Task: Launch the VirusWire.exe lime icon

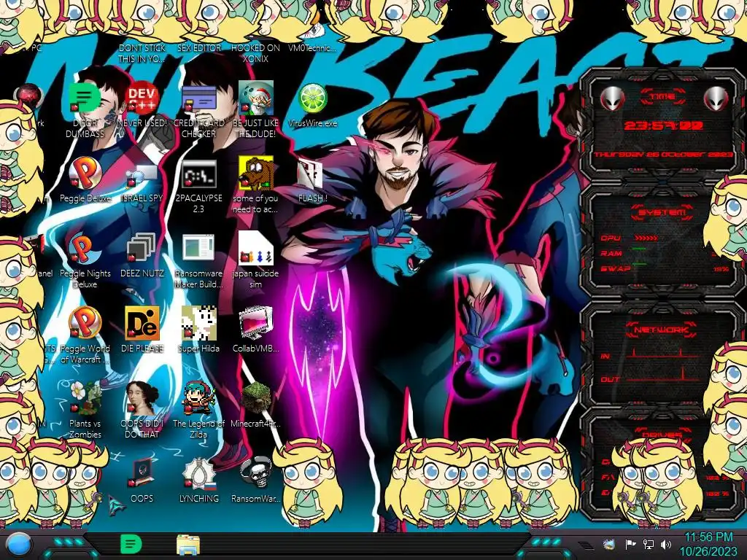Action: click(312, 98)
